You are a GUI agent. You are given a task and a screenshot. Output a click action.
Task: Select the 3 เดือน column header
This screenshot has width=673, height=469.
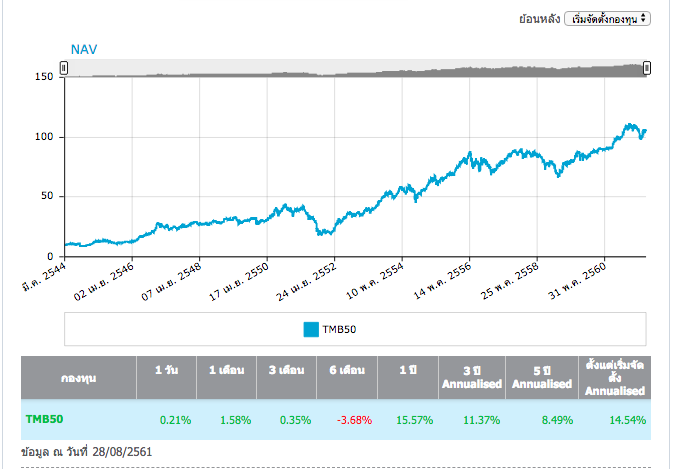click(289, 370)
